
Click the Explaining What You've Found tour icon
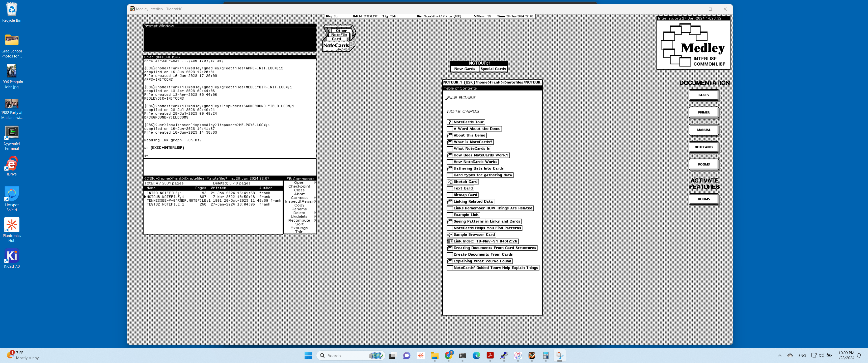pos(449,261)
